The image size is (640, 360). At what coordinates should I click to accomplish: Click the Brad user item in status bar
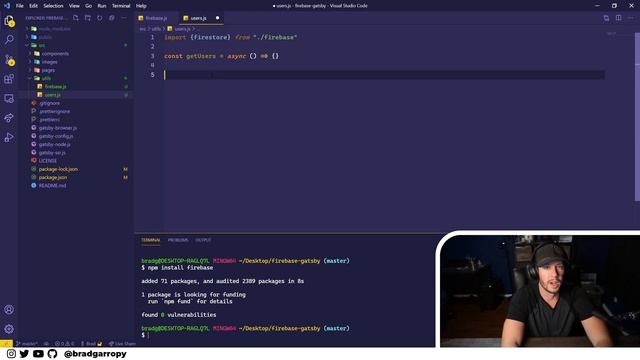(x=91, y=344)
